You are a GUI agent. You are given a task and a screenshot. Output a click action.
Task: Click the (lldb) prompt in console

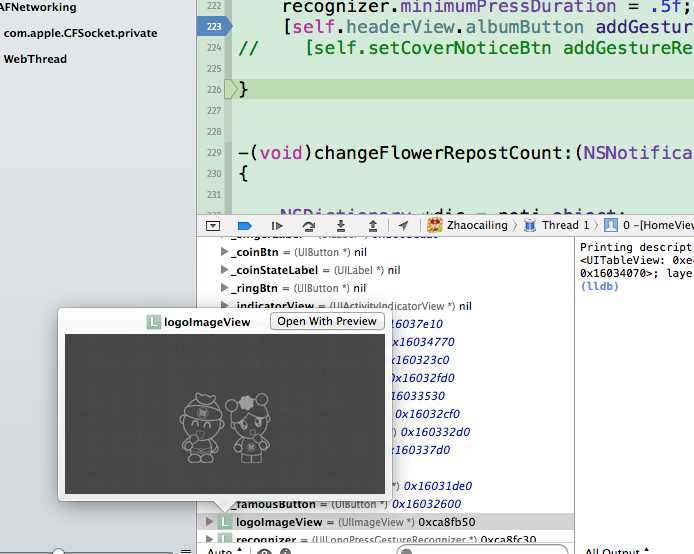pos(599,286)
